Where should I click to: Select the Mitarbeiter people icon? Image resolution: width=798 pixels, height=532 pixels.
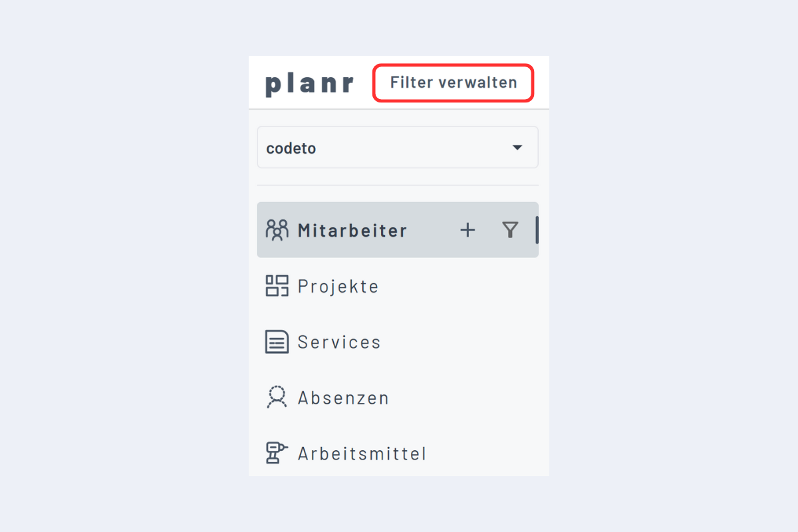pos(277,229)
